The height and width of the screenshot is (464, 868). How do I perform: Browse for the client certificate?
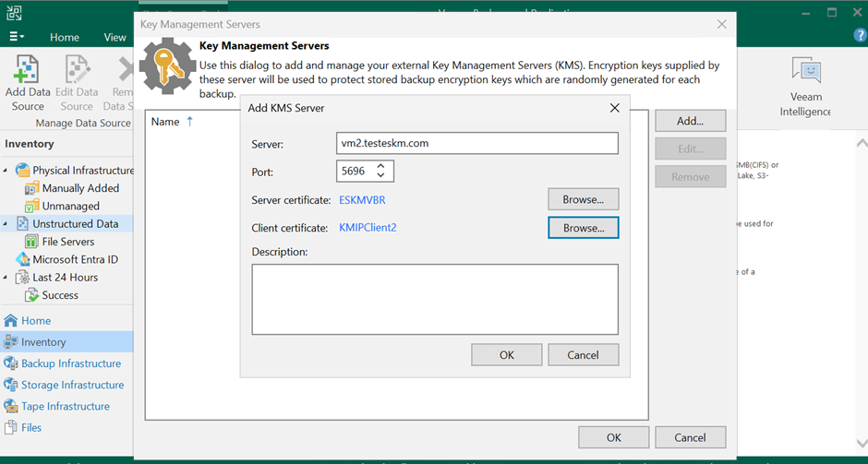[x=584, y=228]
